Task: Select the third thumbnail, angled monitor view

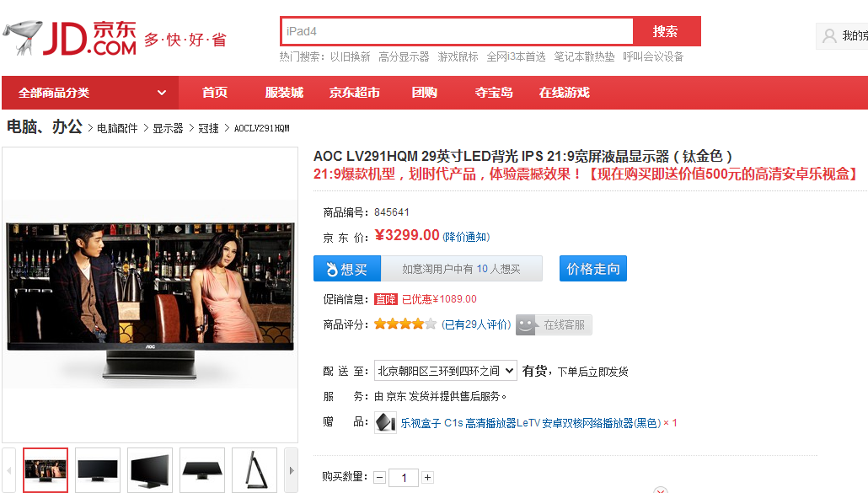Action: click(150, 470)
